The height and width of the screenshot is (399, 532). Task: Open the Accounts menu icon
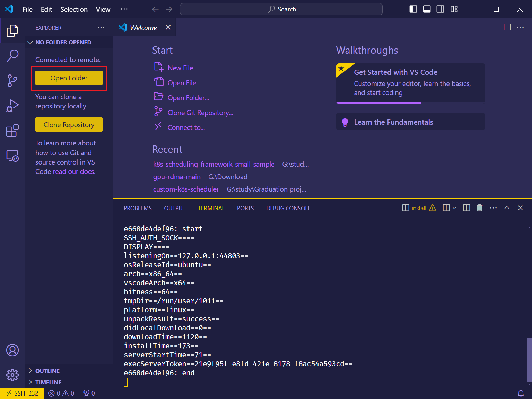pos(12,350)
